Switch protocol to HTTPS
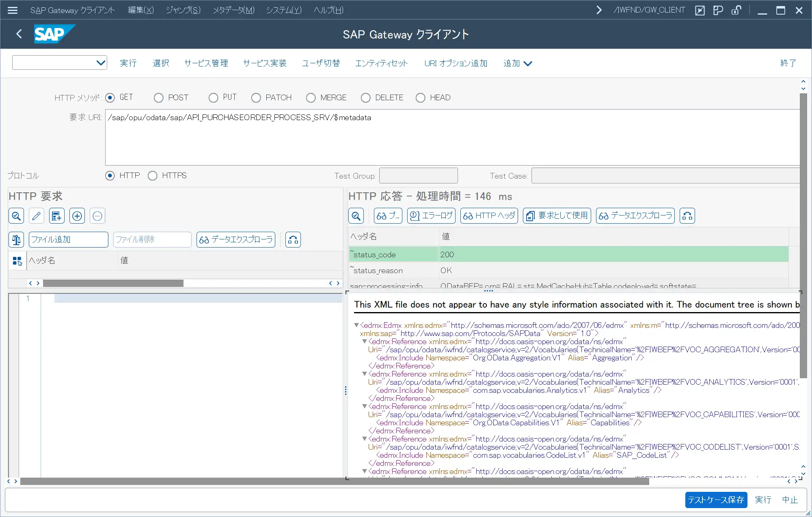The image size is (812, 517). coord(153,176)
